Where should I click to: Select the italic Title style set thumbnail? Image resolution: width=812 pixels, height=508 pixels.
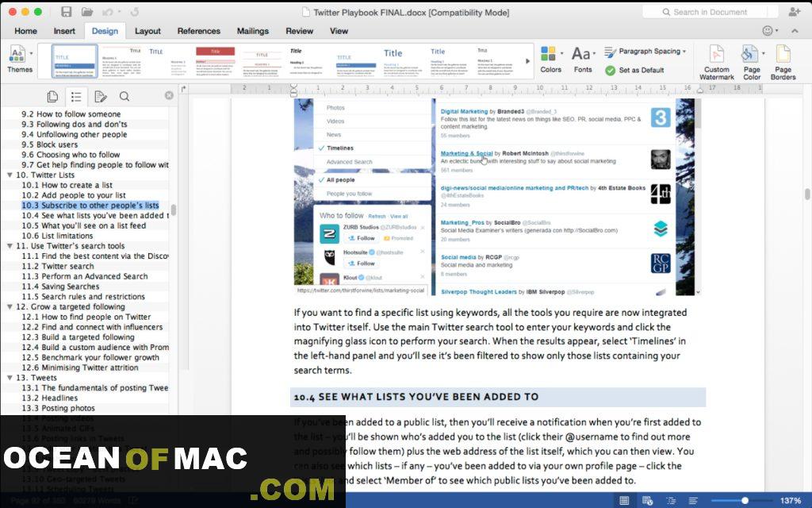(x=308, y=61)
